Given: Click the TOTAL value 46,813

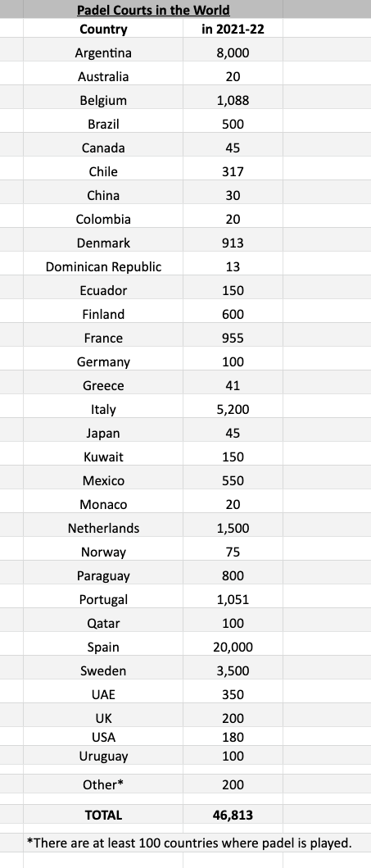Looking at the screenshot, I should 233,815.
